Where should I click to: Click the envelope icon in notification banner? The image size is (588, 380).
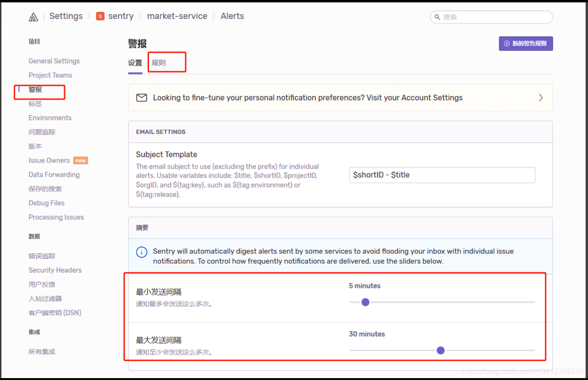click(x=141, y=98)
